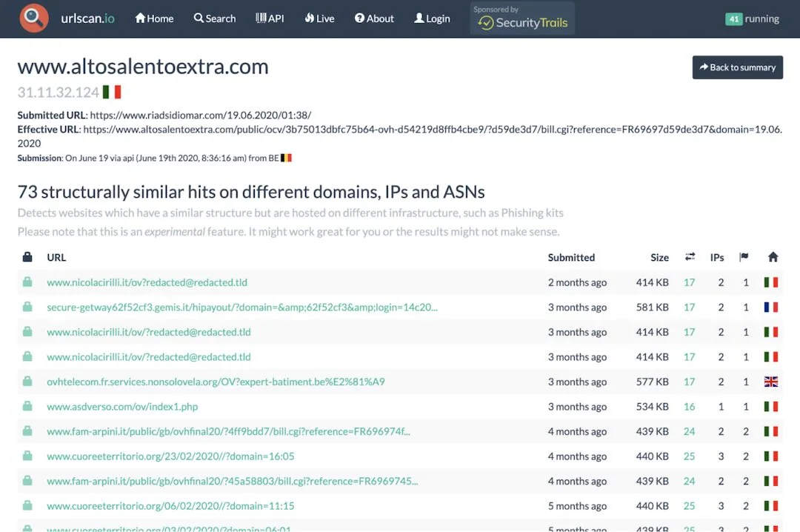
Task: Click the Size column header
Action: pos(659,257)
